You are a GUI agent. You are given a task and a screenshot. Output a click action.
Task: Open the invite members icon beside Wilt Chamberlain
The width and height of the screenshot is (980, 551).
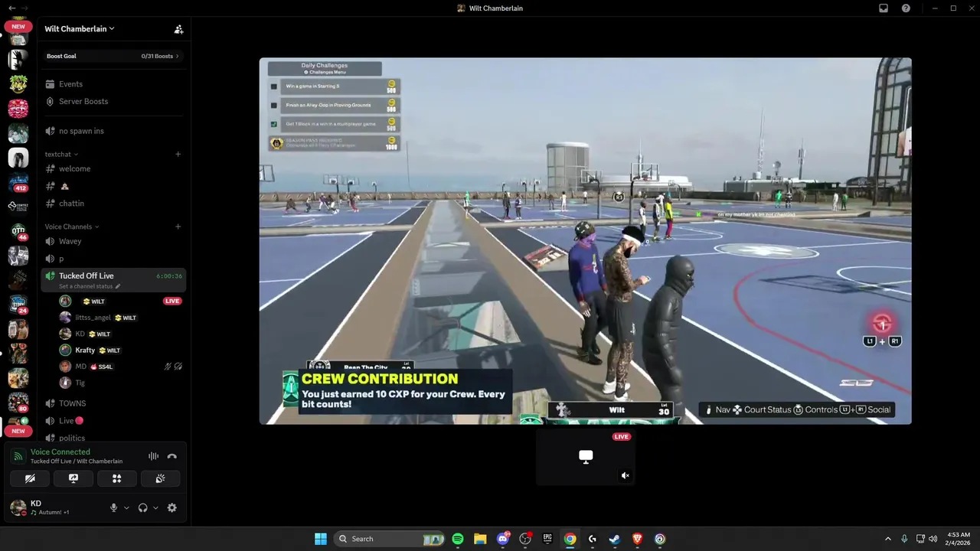click(178, 29)
